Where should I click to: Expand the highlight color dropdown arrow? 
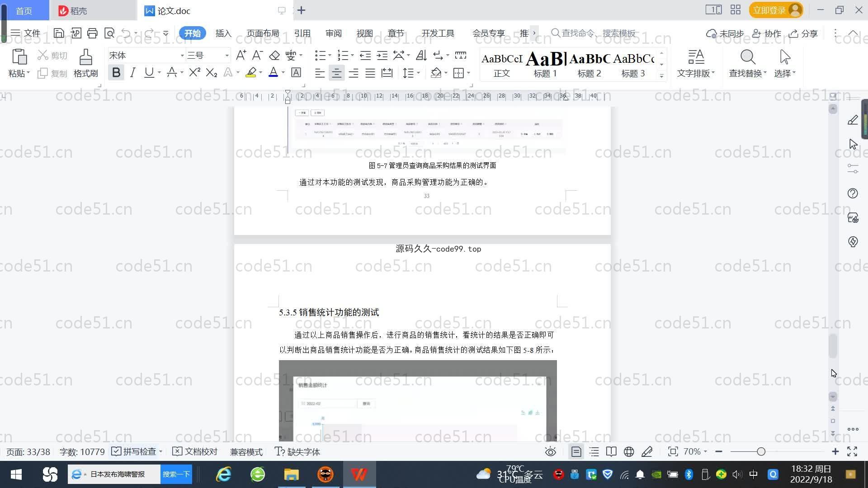coord(260,73)
